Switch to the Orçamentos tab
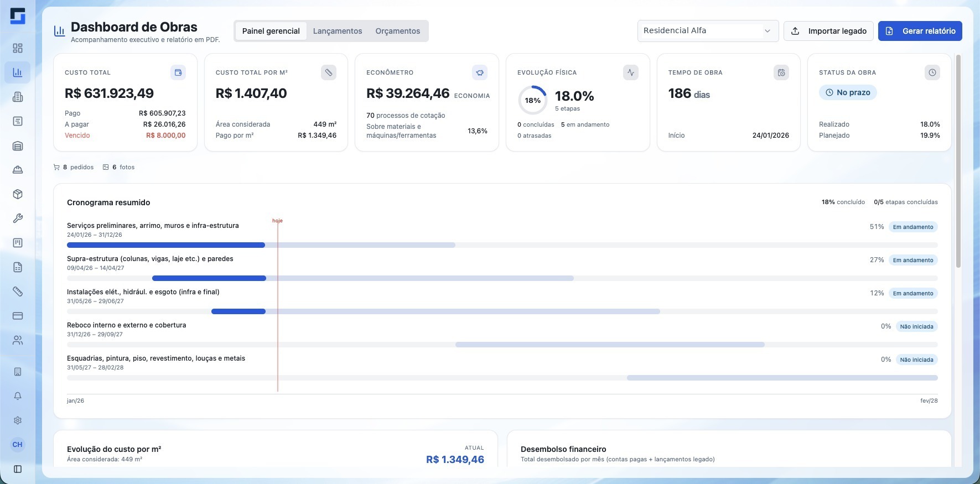980x484 pixels. point(398,31)
